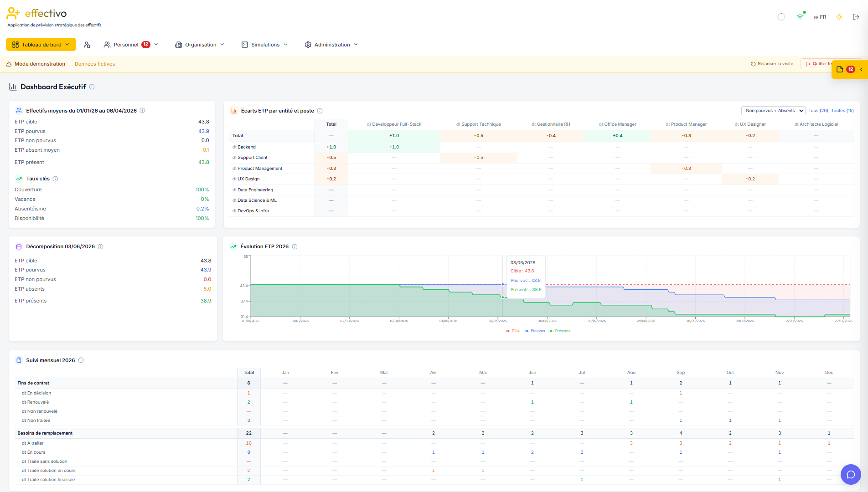Click the +1.0 cell in Backend Développeur column
Image resolution: width=868 pixels, height=492 pixels.
click(394, 147)
